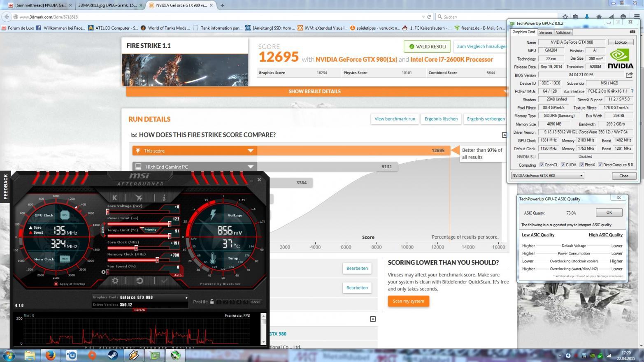Open Steam from the taskbar
This screenshot has width=644, height=362.
(113, 355)
